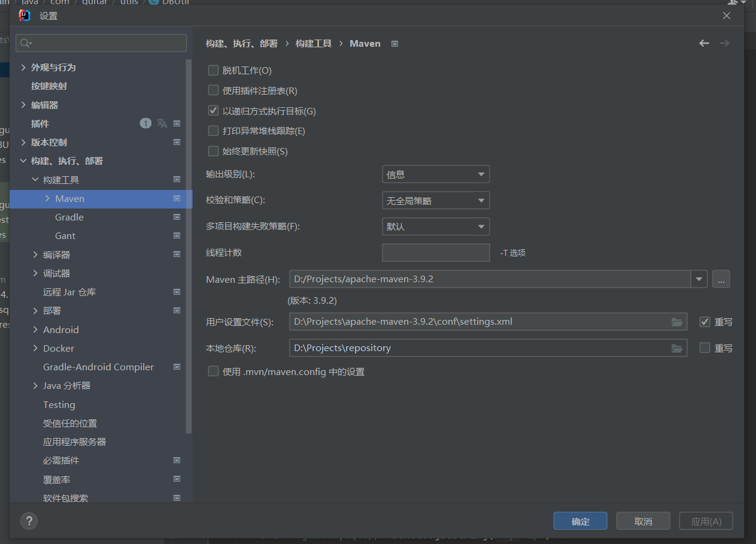
Task: Click the '...' browse button for Maven 主路径
Action: (721, 279)
